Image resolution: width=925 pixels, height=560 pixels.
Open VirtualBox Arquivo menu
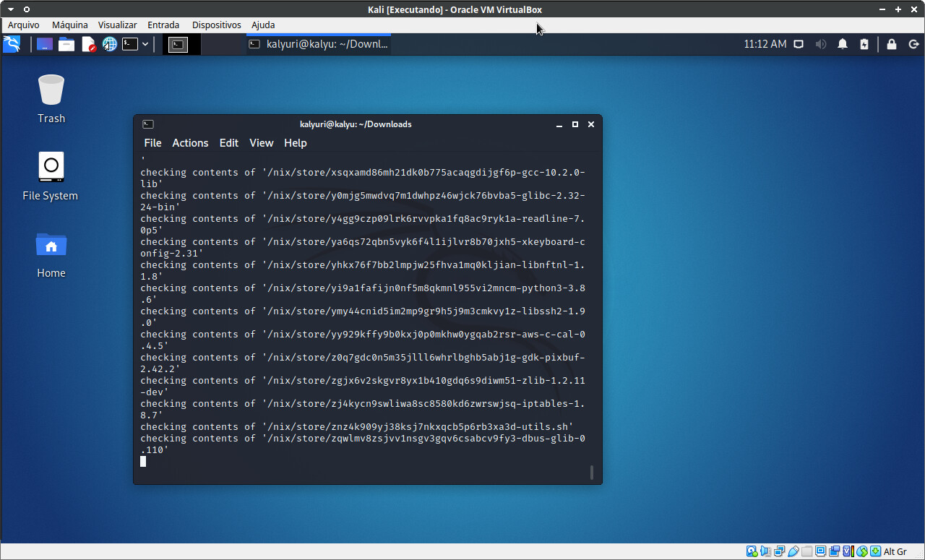(x=24, y=25)
